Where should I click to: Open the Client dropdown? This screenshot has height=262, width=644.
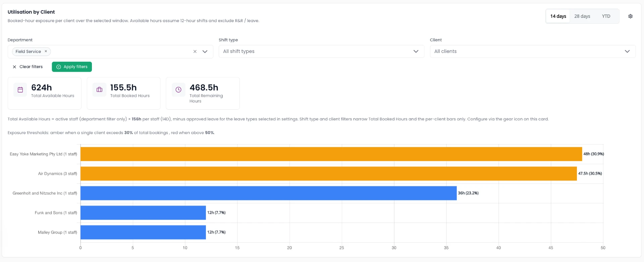(x=533, y=51)
